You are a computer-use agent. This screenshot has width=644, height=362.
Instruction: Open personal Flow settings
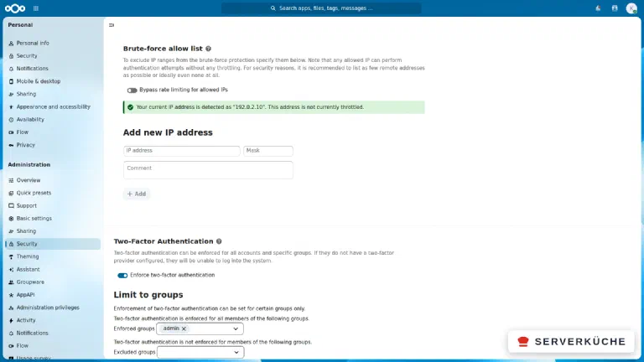(x=53, y=132)
